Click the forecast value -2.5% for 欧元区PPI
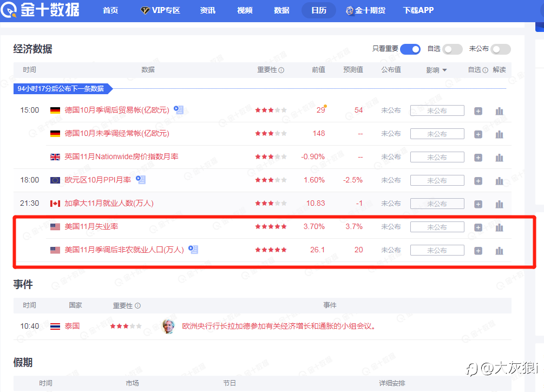This screenshot has width=544, height=392. (353, 180)
